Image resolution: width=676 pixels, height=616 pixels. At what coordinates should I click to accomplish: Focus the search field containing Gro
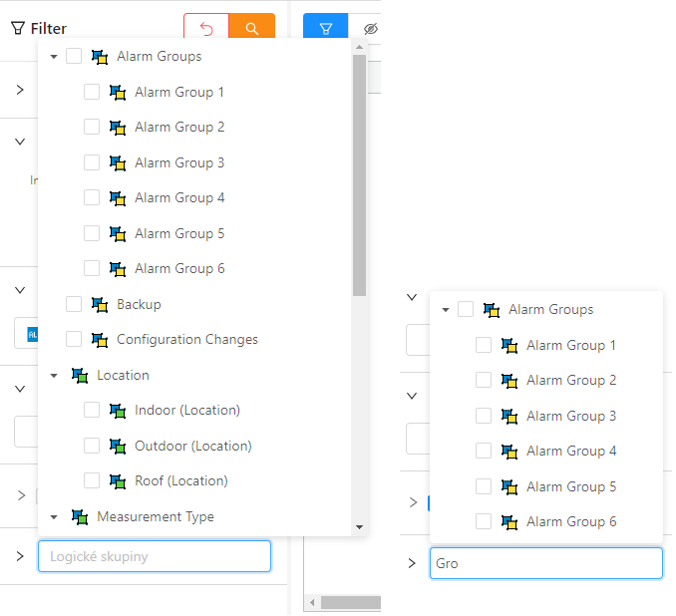545,563
